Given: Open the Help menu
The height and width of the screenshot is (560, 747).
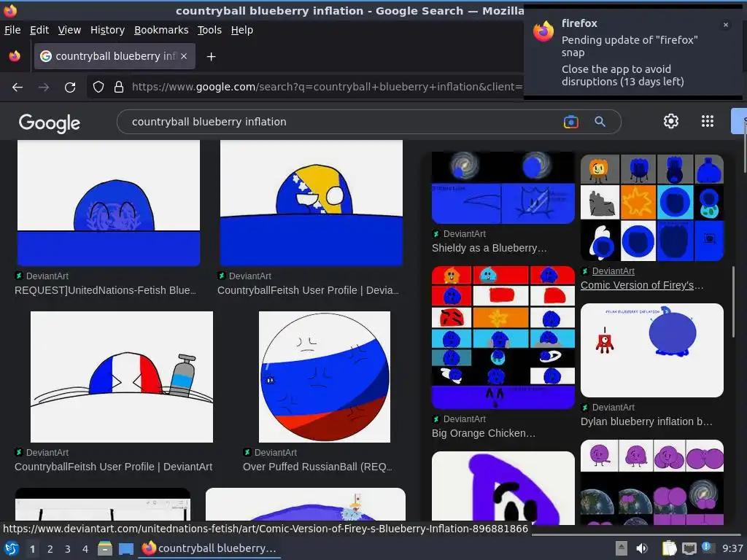Looking at the screenshot, I should 242,30.
